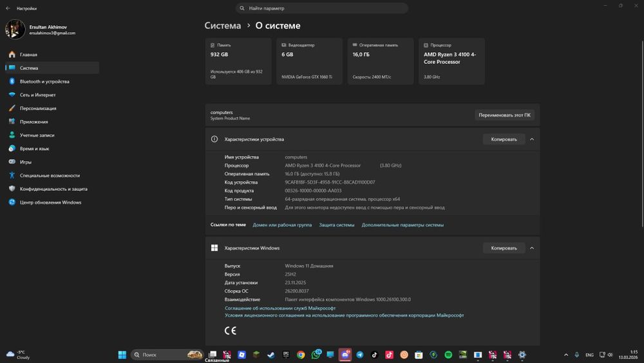Open the Windows Start menu
Image resolution: width=644 pixels, height=363 pixels.
[122, 355]
